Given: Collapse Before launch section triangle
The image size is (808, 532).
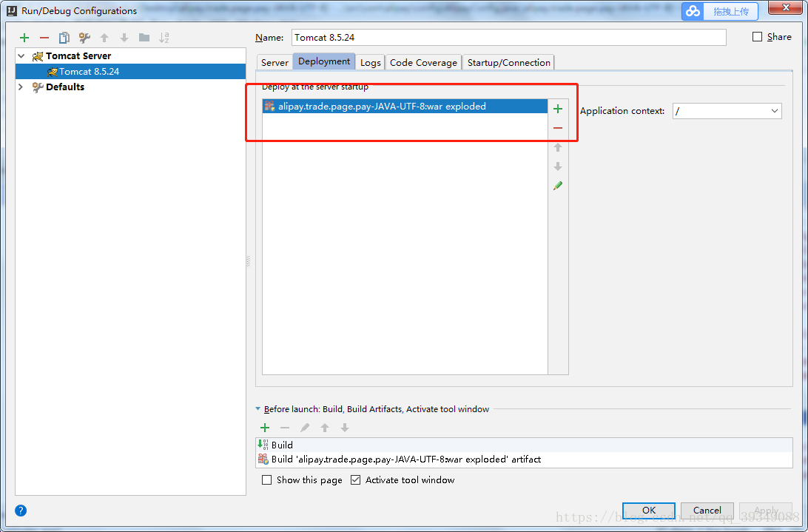Looking at the screenshot, I should pos(257,408).
